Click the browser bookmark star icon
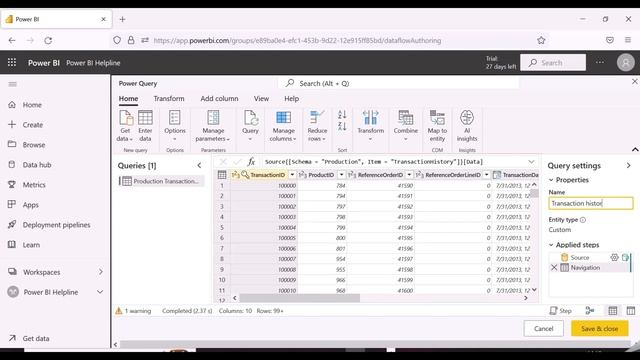 point(541,40)
